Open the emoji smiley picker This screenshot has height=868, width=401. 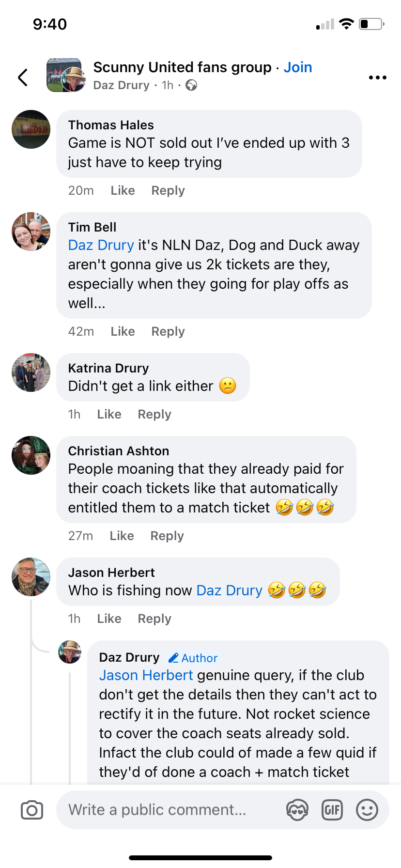(367, 810)
